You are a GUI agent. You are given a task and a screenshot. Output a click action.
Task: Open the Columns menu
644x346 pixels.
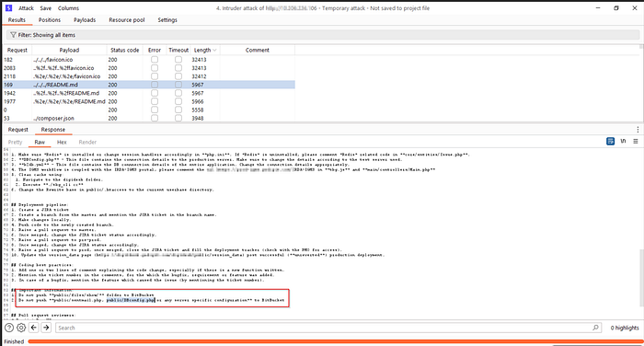pyautogui.click(x=68, y=8)
